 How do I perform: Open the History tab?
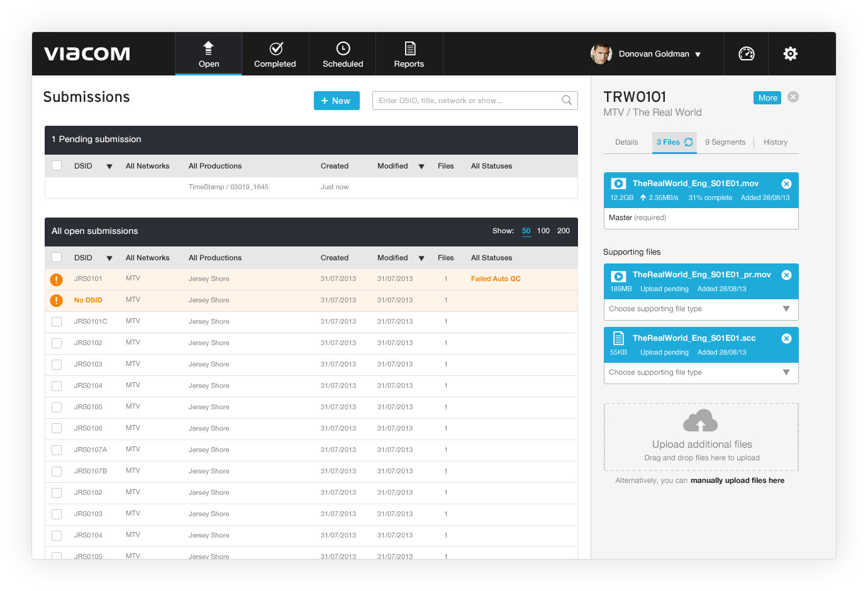pyautogui.click(x=776, y=142)
